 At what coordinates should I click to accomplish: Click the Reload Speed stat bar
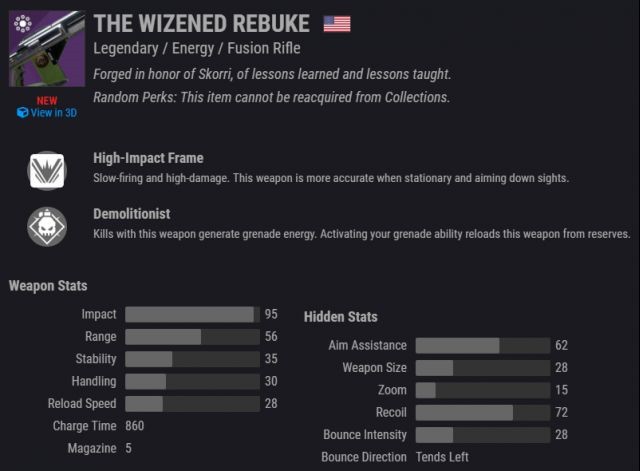192,404
